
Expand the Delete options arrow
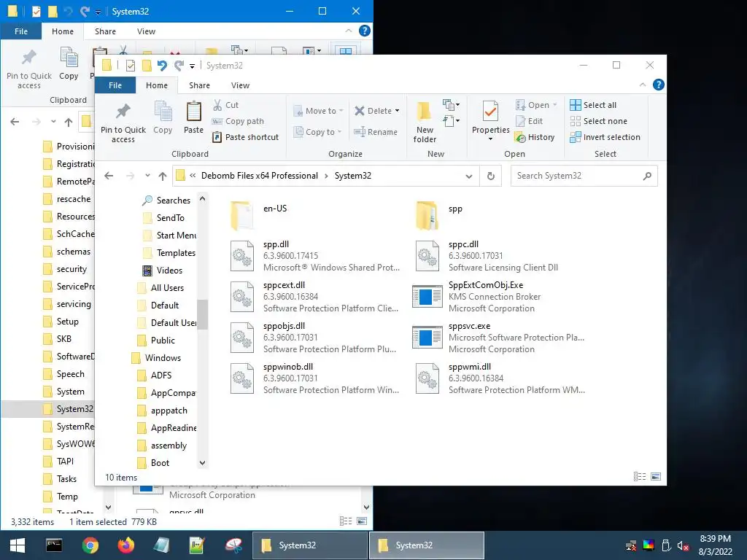point(398,111)
